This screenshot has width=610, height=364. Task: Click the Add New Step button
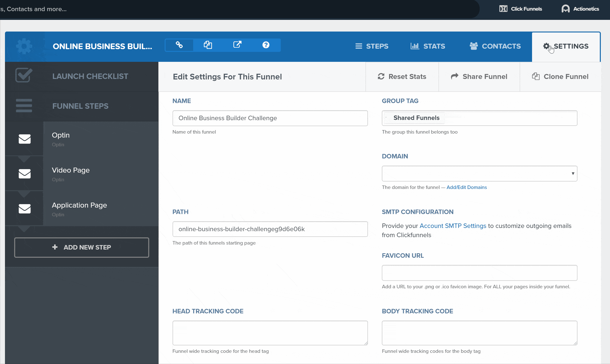(82, 247)
